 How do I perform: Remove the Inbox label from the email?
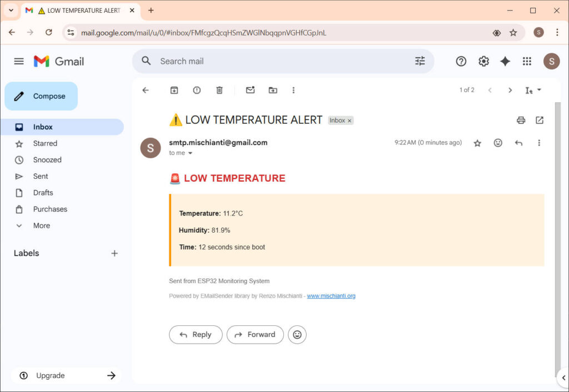[350, 120]
